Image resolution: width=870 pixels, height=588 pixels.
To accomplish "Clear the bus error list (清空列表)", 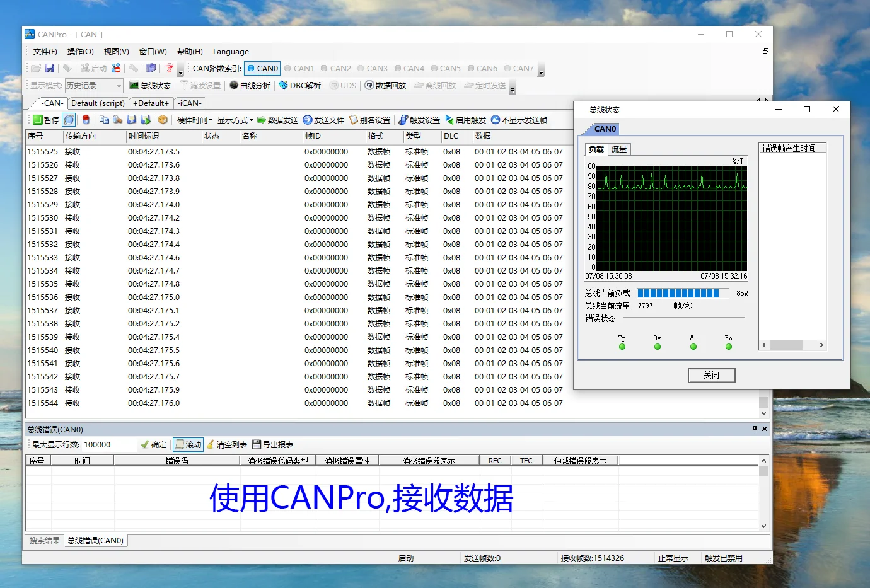I will click(227, 444).
